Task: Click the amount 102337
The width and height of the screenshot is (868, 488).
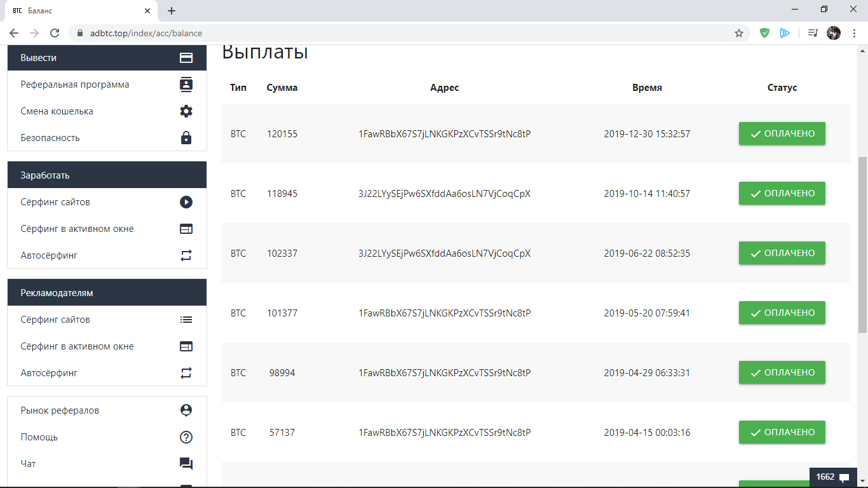Action: tap(282, 254)
